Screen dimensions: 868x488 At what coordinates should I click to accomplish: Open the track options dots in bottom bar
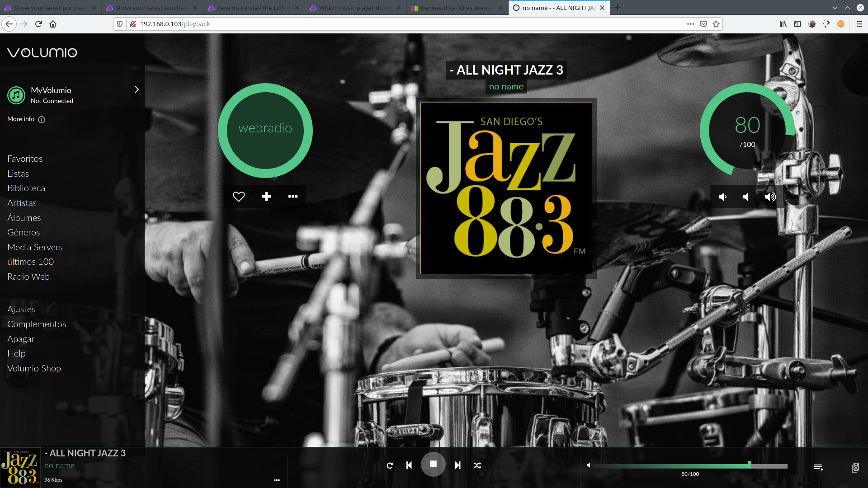coord(277,480)
